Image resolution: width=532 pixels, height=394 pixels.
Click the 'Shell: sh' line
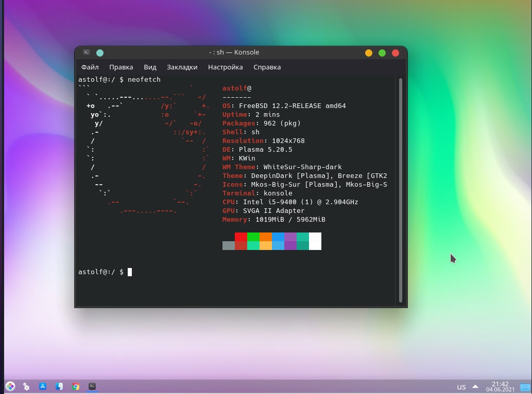pos(241,132)
